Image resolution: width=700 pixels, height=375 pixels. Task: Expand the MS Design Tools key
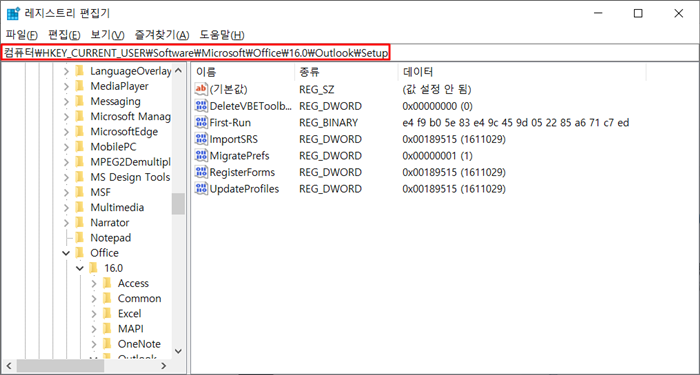[67, 177]
